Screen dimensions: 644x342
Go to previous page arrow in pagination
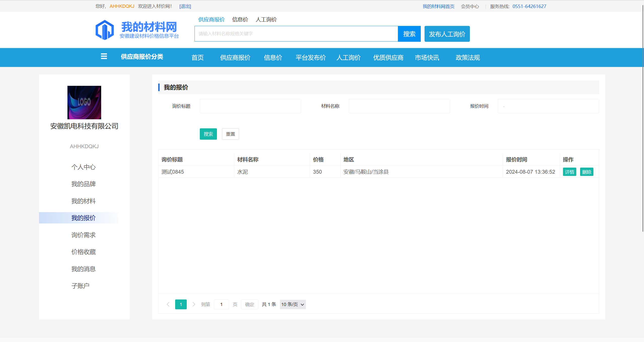click(168, 304)
